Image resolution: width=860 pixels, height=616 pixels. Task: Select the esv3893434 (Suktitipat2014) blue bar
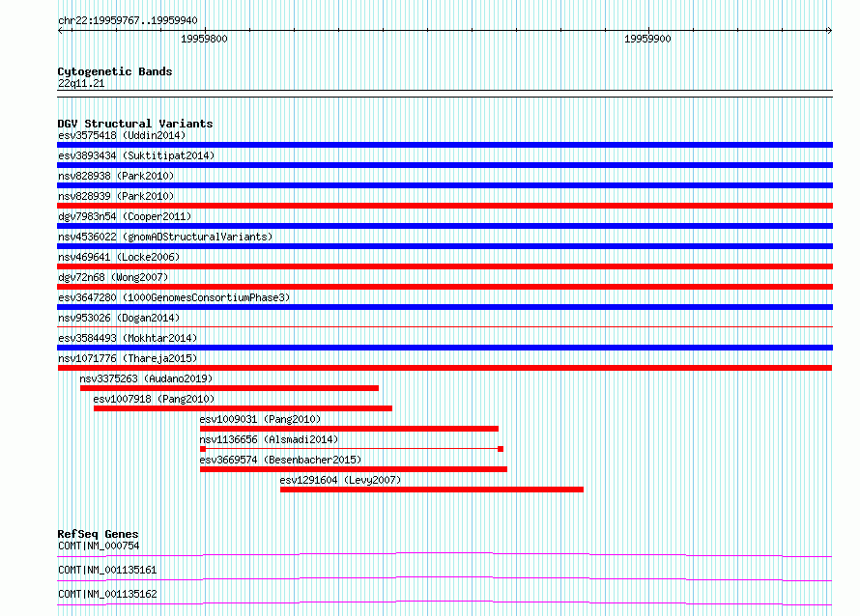click(x=444, y=165)
